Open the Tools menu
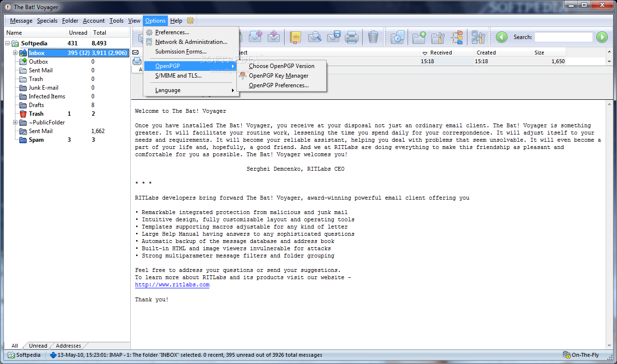Image resolution: width=617 pixels, height=364 pixels. (116, 21)
